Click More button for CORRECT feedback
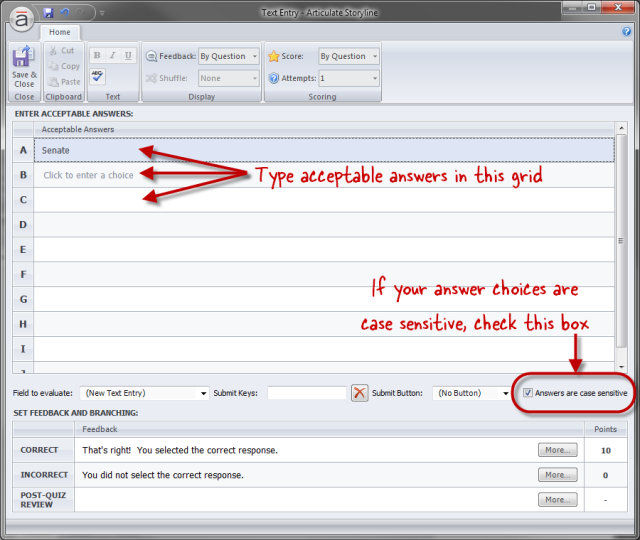The width and height of the screenshot is (640, 540). coord(558,450)
